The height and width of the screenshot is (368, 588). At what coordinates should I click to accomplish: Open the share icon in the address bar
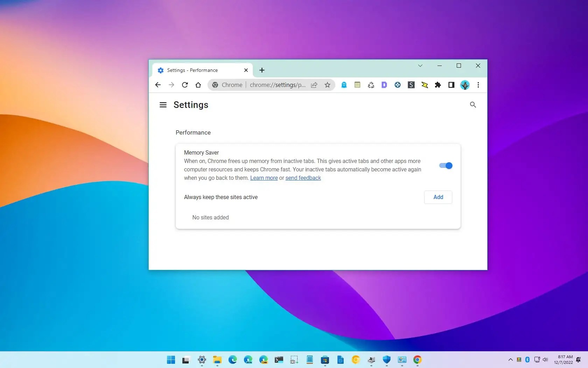314,85
